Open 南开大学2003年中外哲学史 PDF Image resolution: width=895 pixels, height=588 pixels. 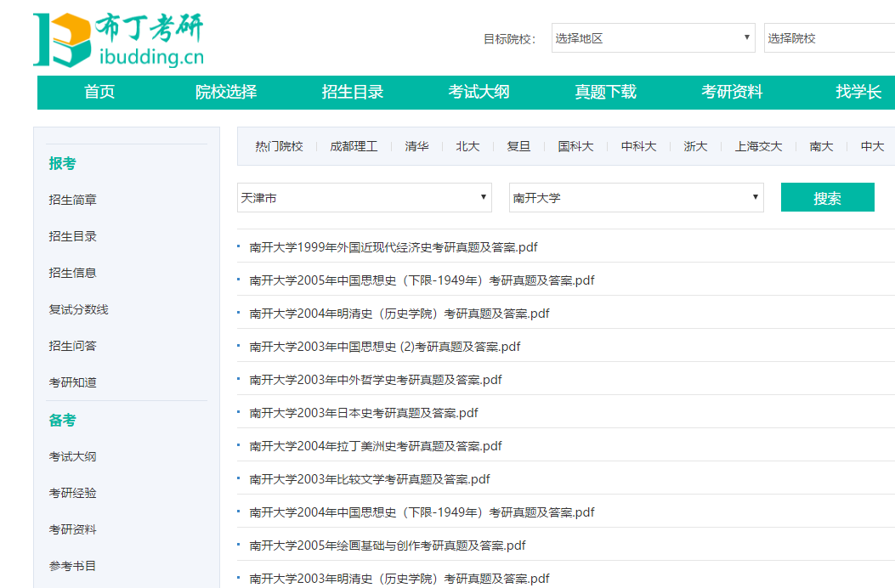(376, 380)
